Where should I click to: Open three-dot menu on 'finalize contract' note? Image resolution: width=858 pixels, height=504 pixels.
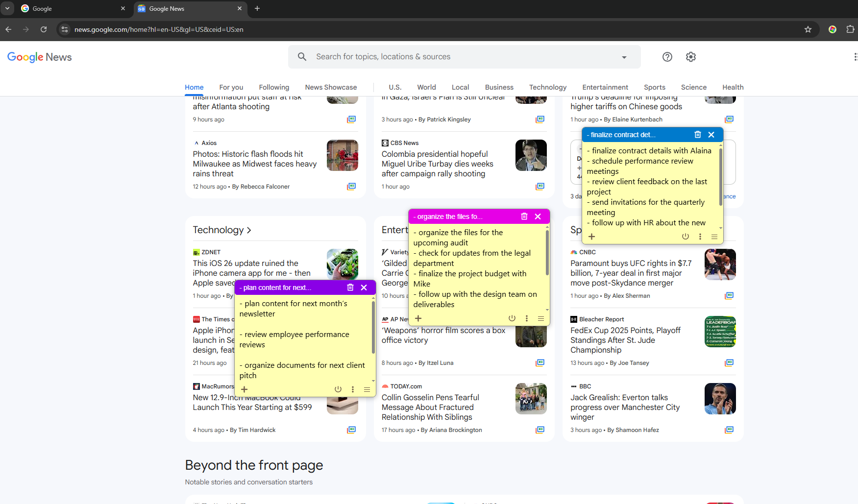click(700, 237)
